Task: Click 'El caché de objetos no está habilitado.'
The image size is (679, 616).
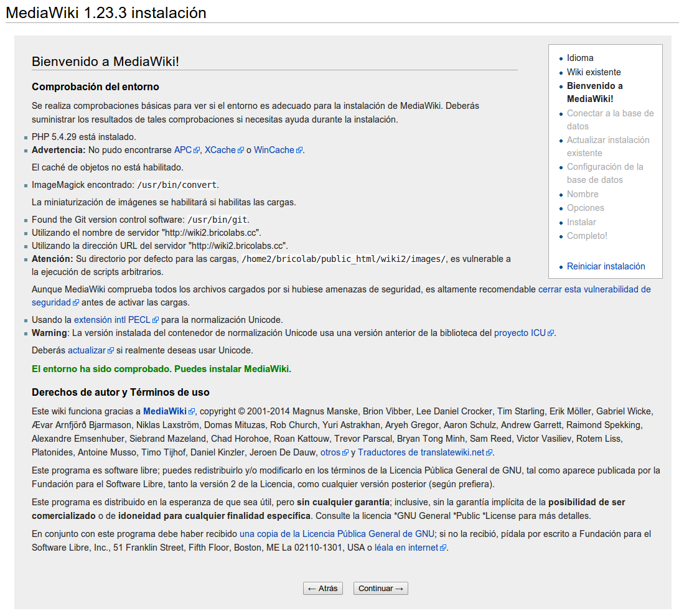Action: click(108, 167)
